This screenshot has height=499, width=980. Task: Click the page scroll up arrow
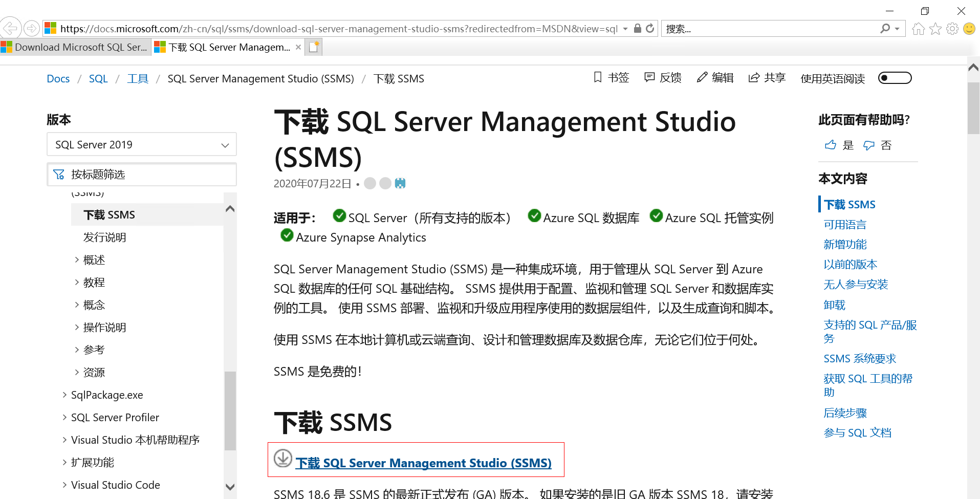click(x=973, y=67)
